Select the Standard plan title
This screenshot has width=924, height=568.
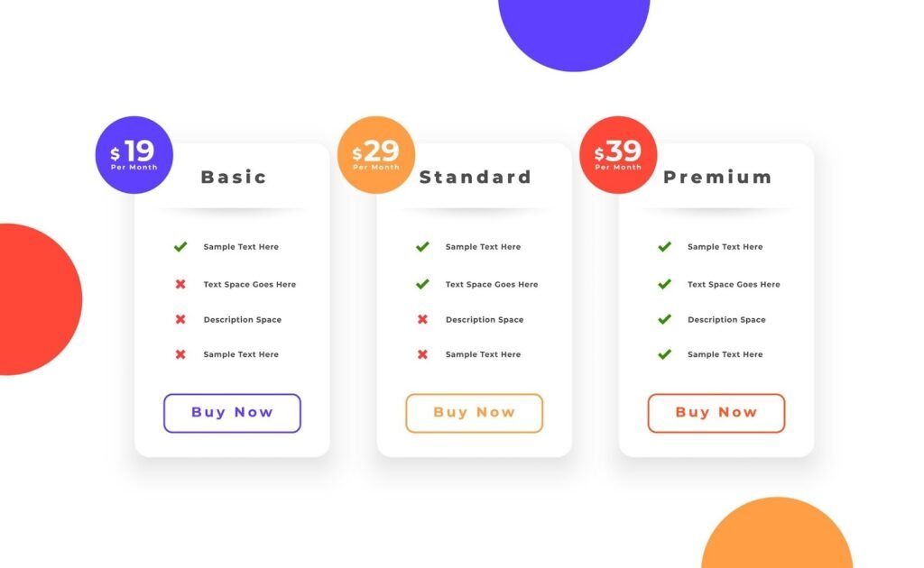pos(476,177)
